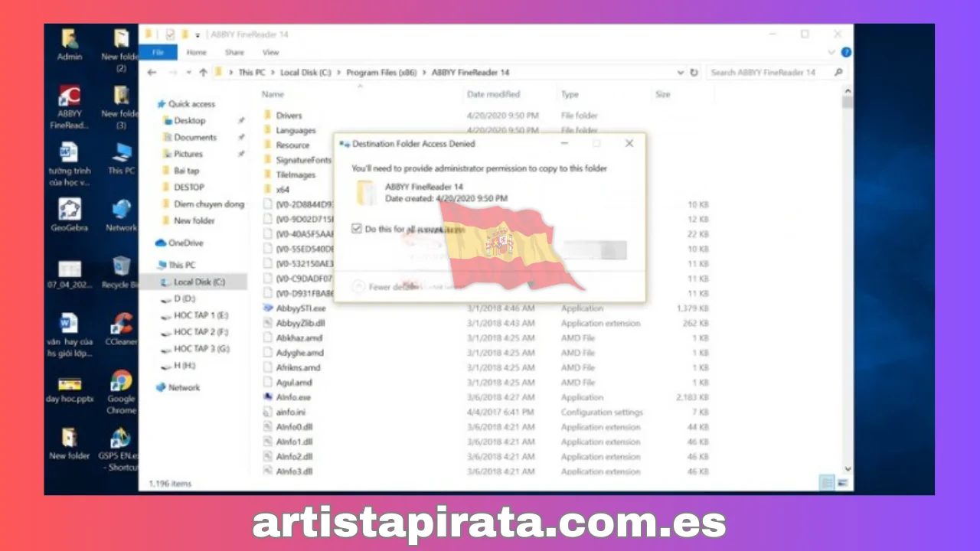The width and height of the screenshot is (980, 551).
Task: Open the View ribbon tab
Action: point(270,53)
